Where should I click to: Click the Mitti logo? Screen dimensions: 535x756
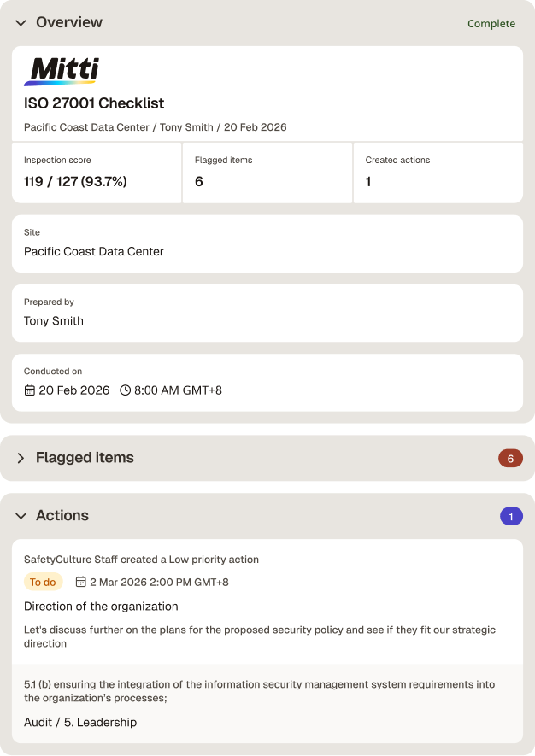62,72
